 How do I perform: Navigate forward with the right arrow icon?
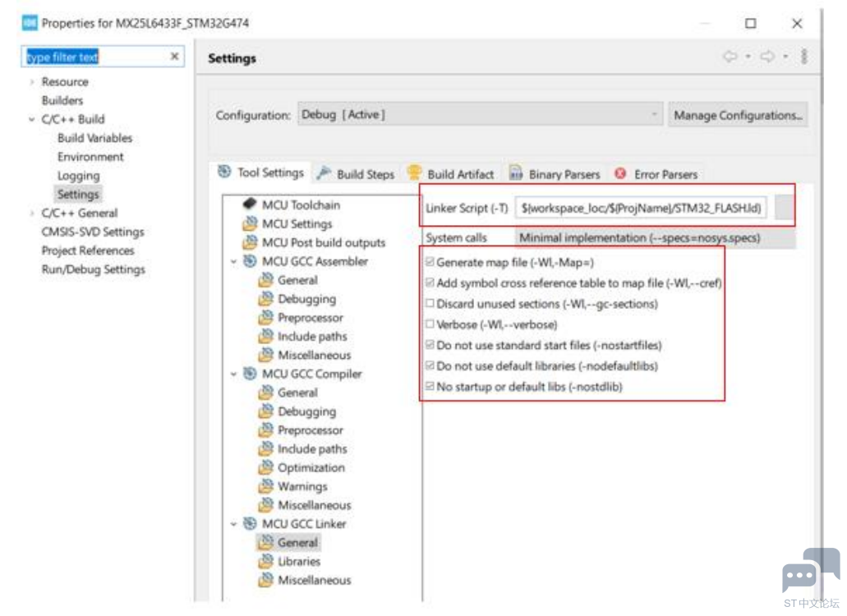[x=767, y=56]
